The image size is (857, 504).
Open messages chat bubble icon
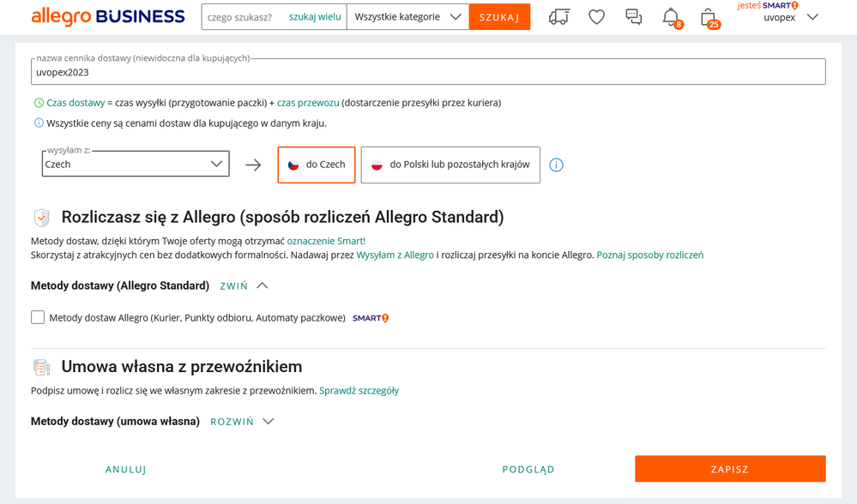(x=633, y=17)
